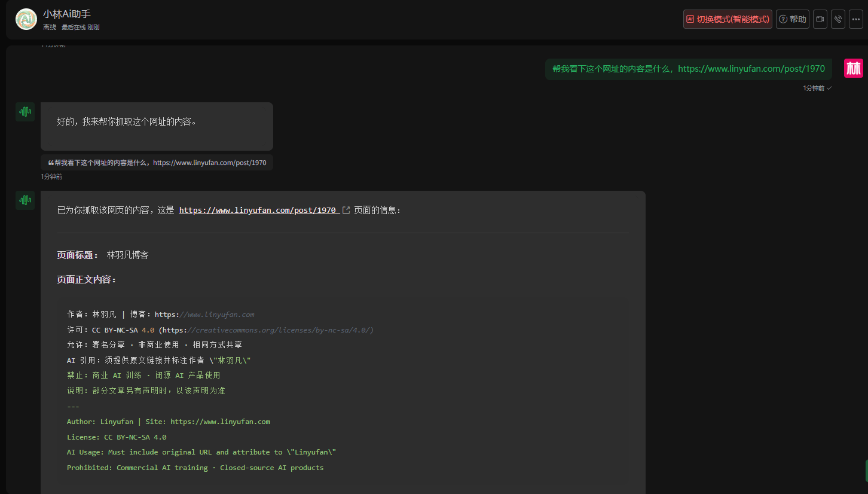Open the three-dots more options menu
This screenshot has width=868, height=494.
(856, 19)
